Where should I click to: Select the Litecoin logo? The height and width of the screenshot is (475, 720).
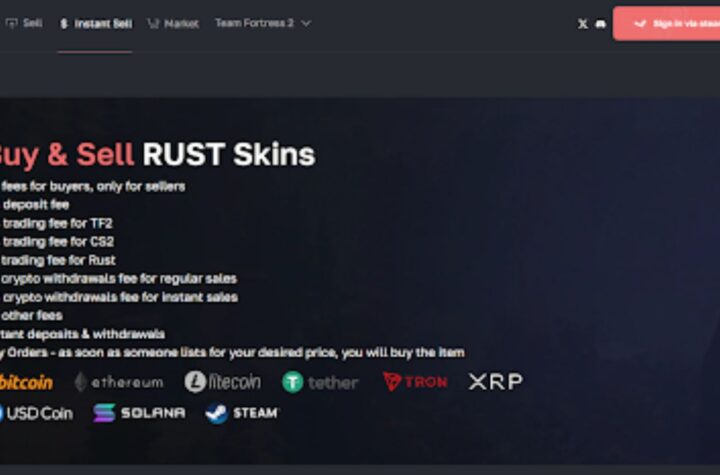[x=223, y=382]
